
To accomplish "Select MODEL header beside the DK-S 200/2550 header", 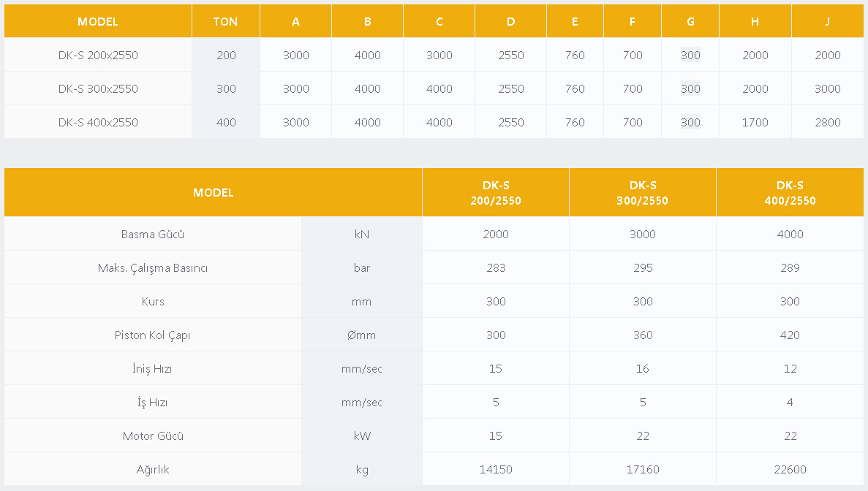I will 213,193.
